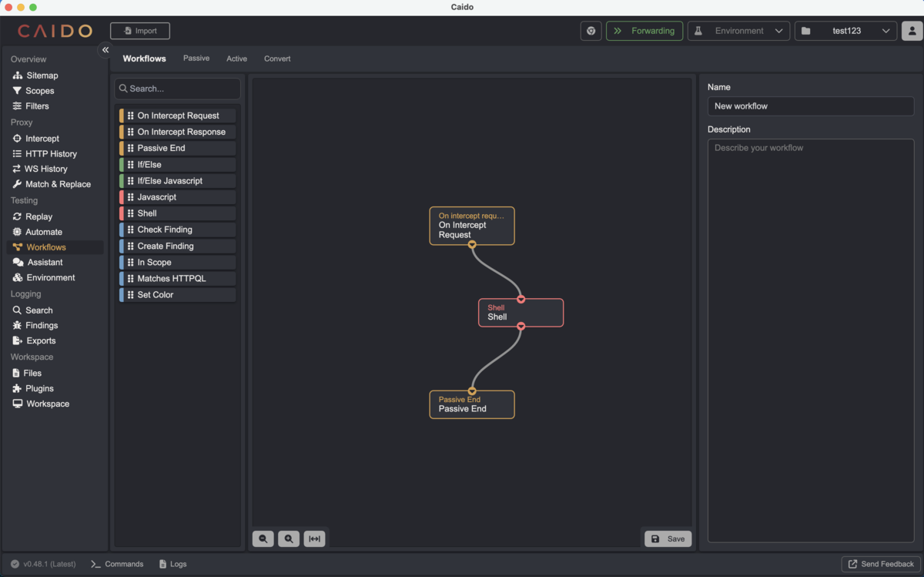The image size is (924, 577).
Task: Click the Replay refresh icon
Action: point(17,216)
